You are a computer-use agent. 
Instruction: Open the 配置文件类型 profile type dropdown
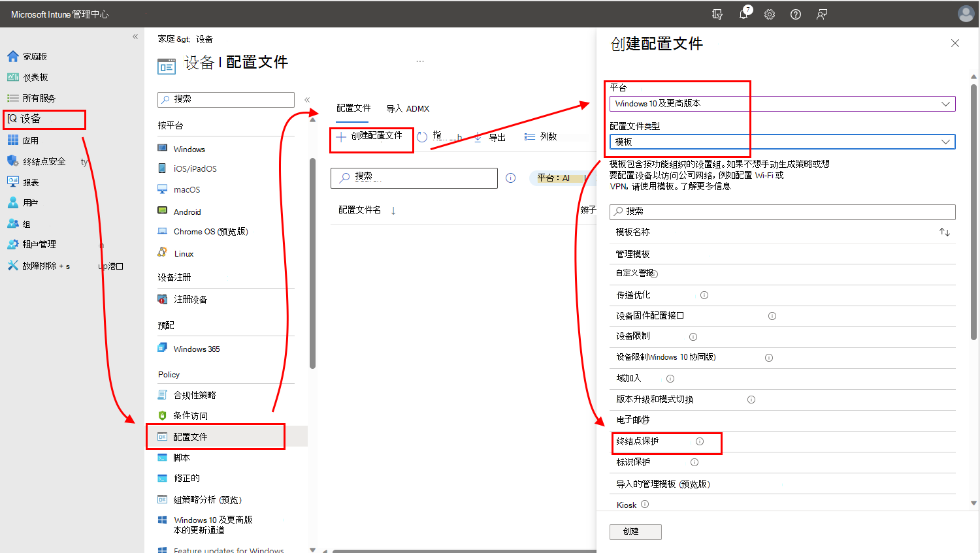point(783,142)
